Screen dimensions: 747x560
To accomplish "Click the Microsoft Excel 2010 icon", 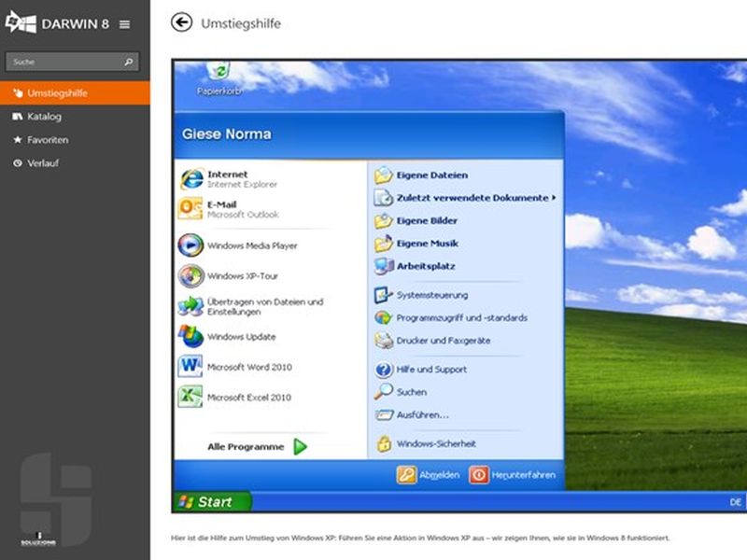I will [190, 397].
